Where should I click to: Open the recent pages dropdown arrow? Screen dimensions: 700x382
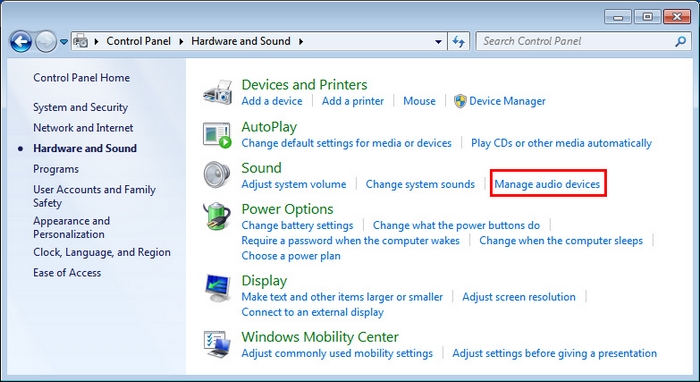tap(64, 42)
